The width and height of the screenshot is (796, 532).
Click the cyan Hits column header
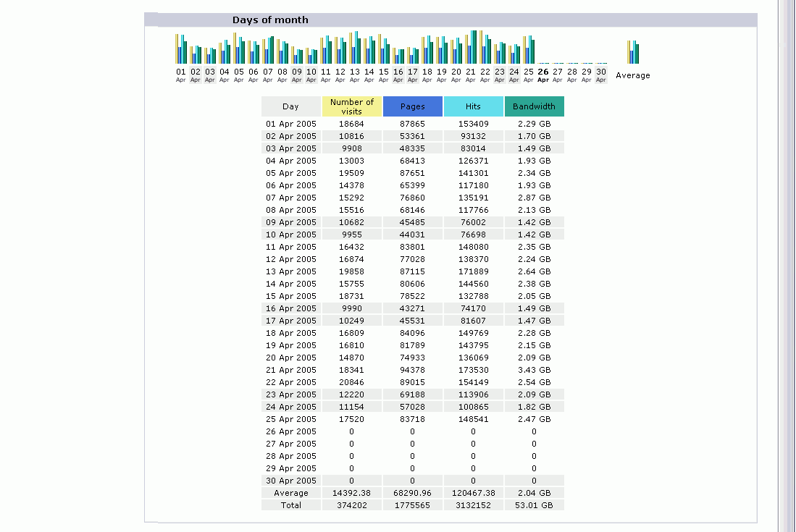[473, 106]
